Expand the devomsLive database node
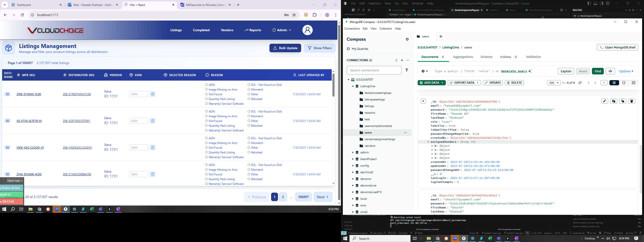The image size is (644, 242). (353, 186)
